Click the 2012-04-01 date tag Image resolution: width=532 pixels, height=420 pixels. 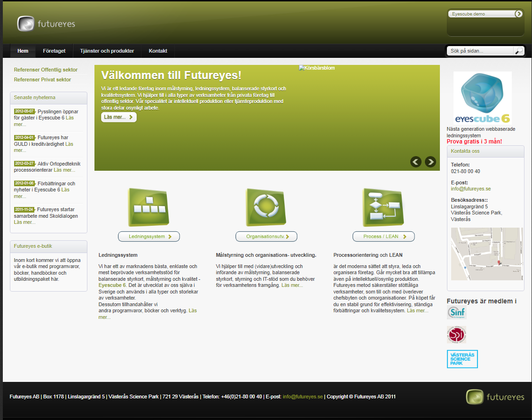pyautogui.click(x=24, y=137)
